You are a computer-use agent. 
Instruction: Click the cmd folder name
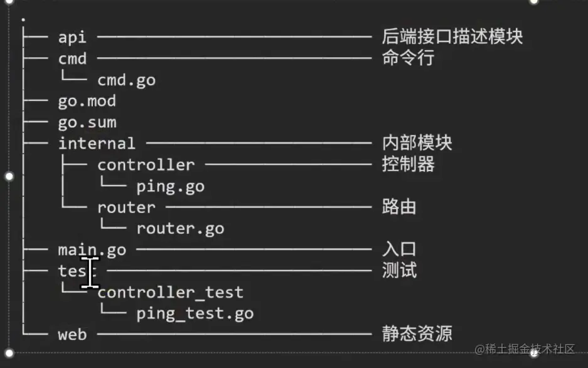(72, 59)
